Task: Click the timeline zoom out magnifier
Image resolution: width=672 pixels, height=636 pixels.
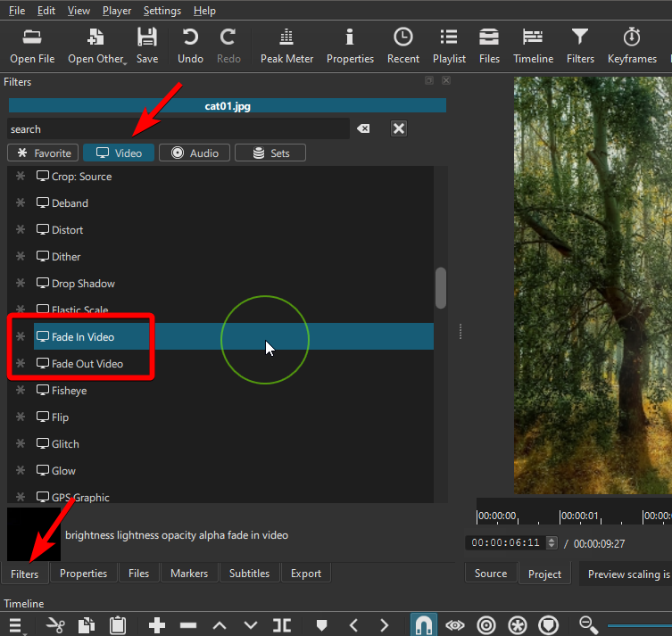Action: [x=588, y=624]
